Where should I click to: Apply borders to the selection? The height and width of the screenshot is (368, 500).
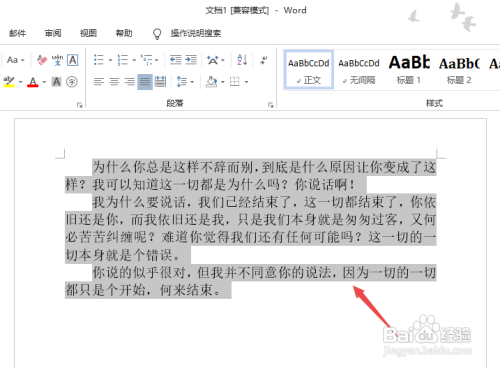tap(235, 82)
